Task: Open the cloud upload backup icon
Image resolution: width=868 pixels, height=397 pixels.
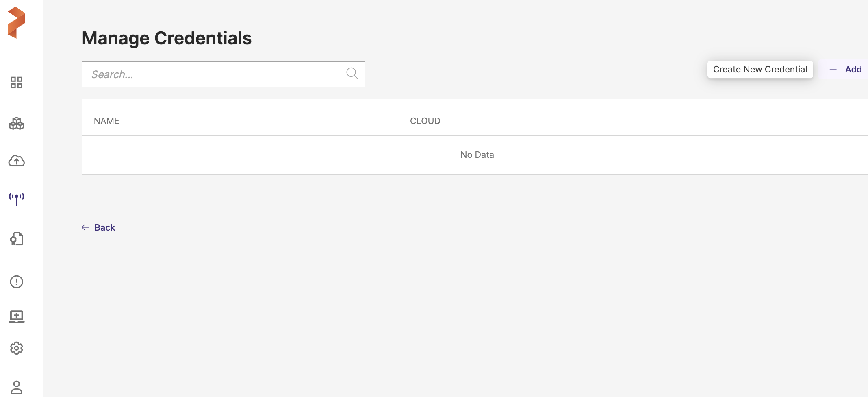Action: pos(17,161)
